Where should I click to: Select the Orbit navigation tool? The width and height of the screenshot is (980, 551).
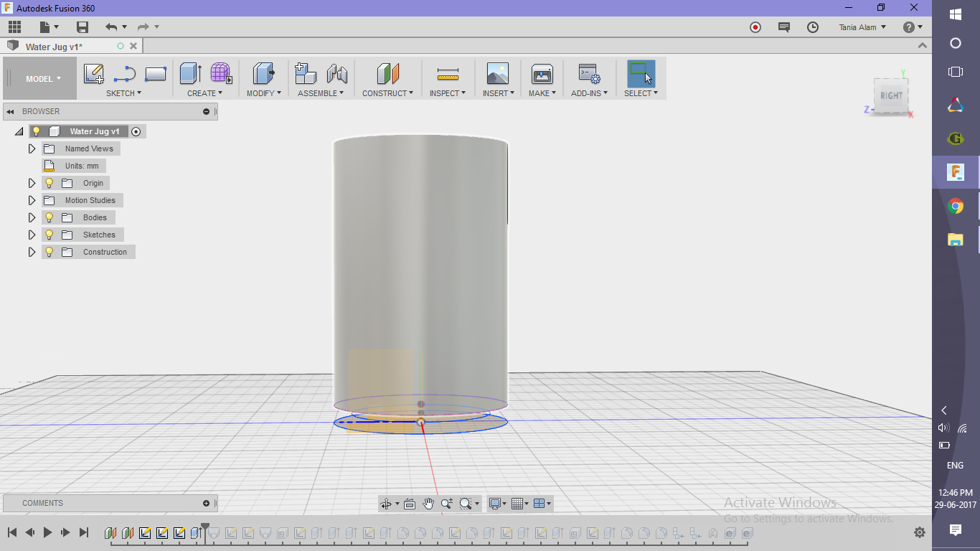(386, 504)
